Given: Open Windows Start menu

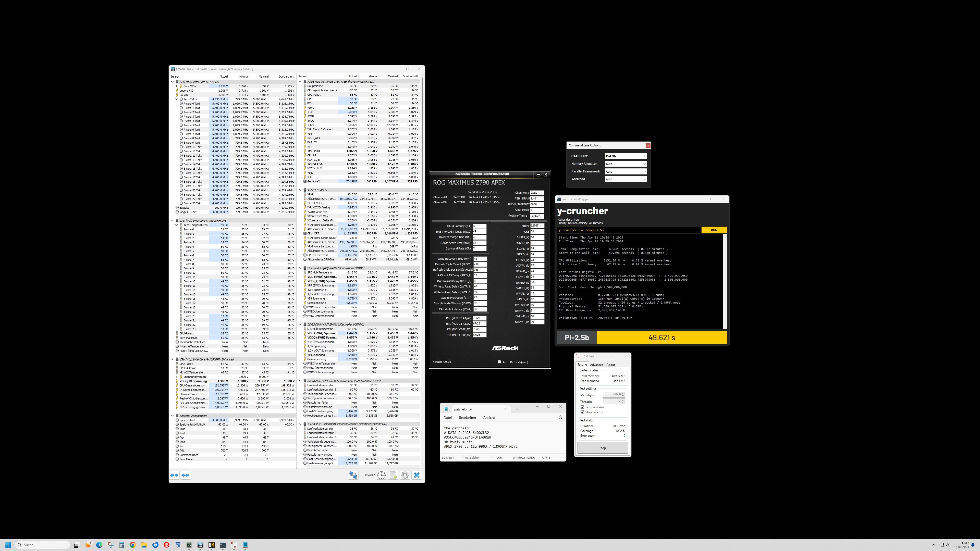Looking at the screenshot, I should (x=8, y=545).
